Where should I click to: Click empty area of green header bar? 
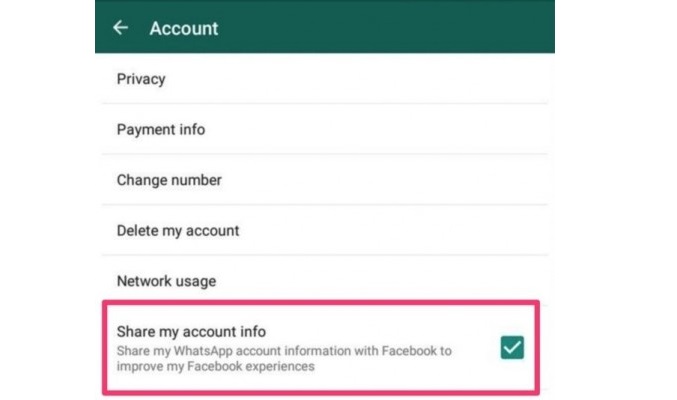tap(400, 28)
